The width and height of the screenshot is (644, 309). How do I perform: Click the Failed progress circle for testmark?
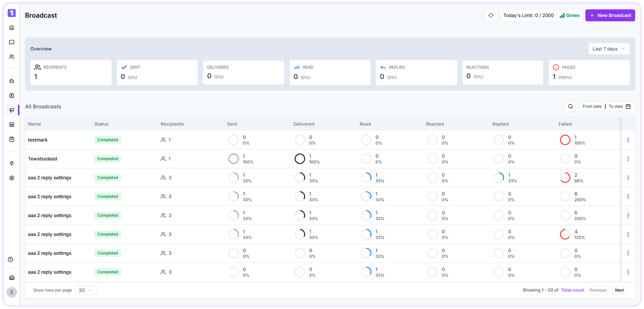point(565,140)
